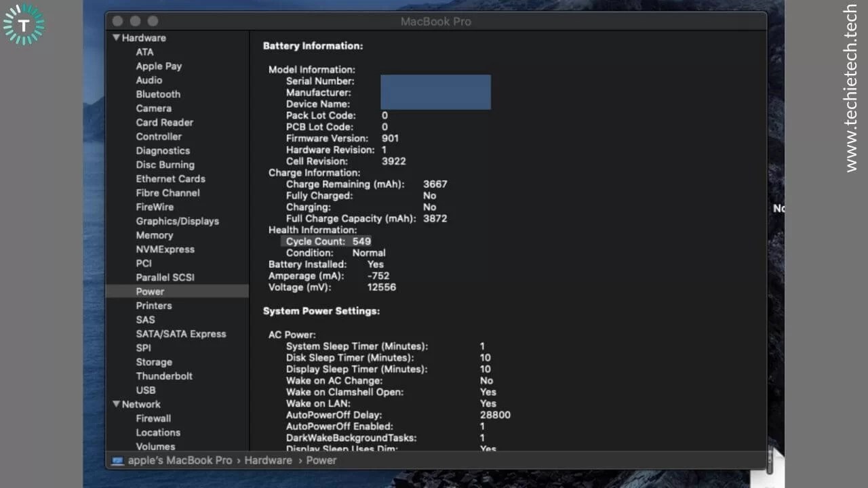The height and width of the screenshot is (488, 868).
Task: Click Disk Sleep Timer (Minutes) label
Action: pos(350,358)
